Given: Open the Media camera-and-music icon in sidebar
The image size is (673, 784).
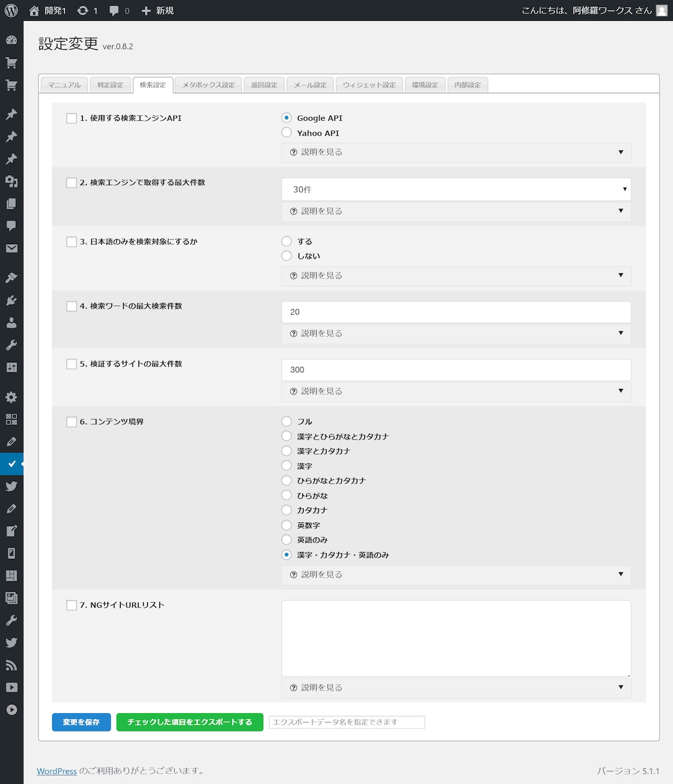Looking at the screenshot, I should [x=11, y=181].
